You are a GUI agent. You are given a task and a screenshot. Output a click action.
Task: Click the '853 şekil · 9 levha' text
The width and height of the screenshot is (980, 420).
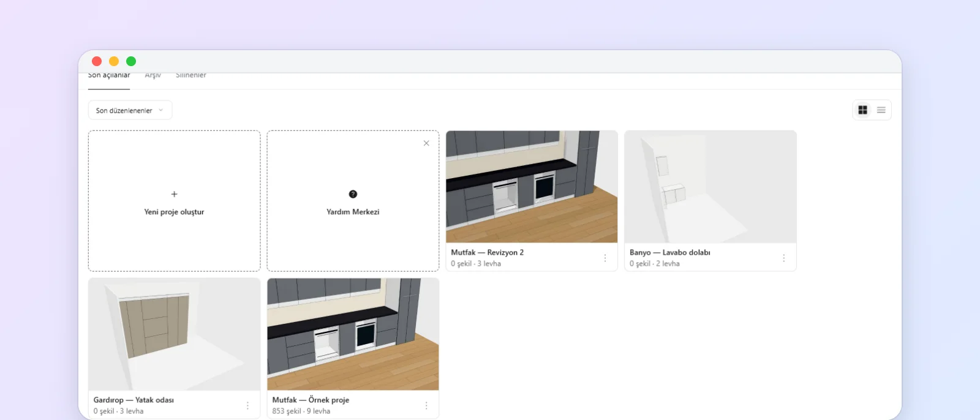(x=301, y=411)
